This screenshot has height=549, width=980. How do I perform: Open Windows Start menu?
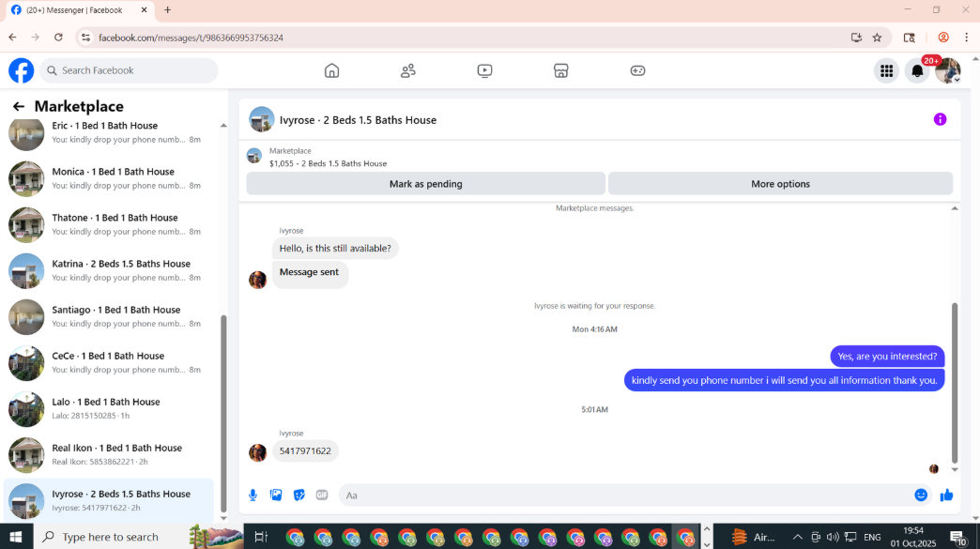click(x=16, y=537)
